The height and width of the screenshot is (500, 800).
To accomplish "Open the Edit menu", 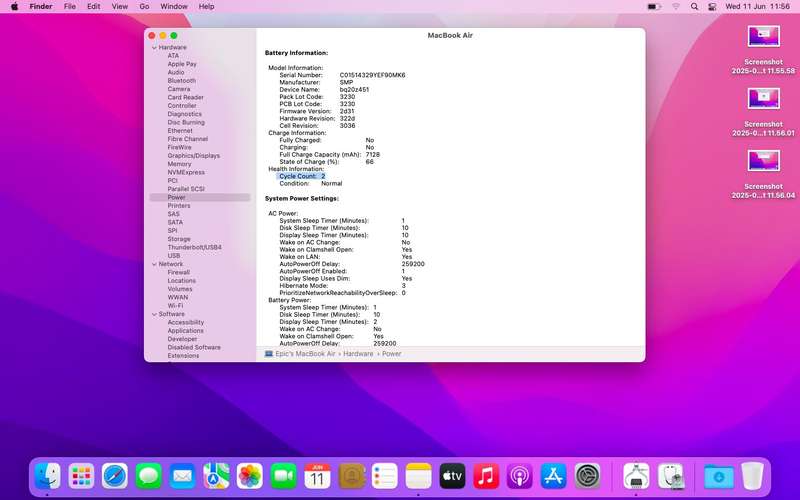I will pos(93,7).
